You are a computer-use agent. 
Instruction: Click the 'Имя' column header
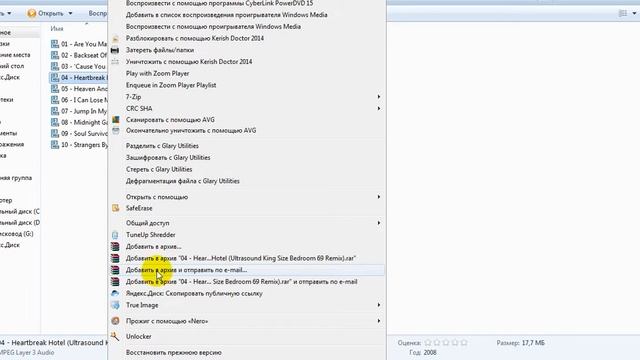pos(57,29)
